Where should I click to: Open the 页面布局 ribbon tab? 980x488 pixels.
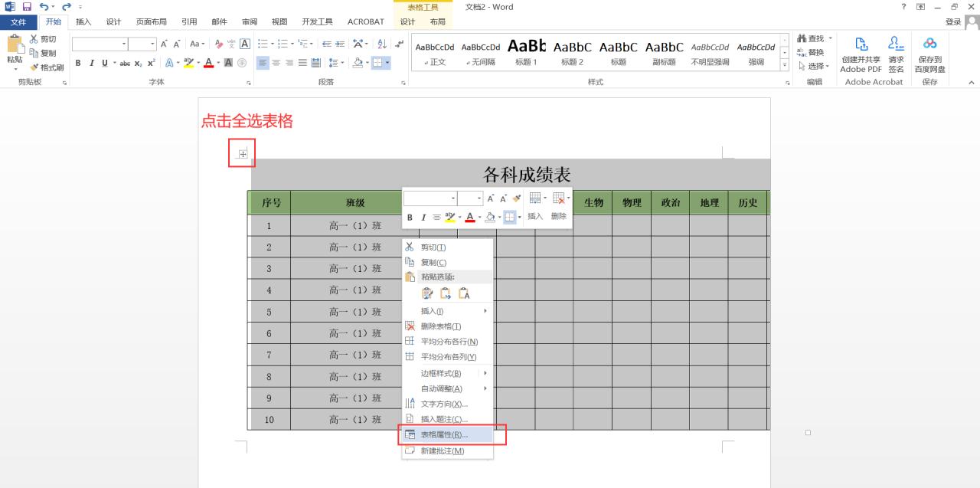coord(151,21)
